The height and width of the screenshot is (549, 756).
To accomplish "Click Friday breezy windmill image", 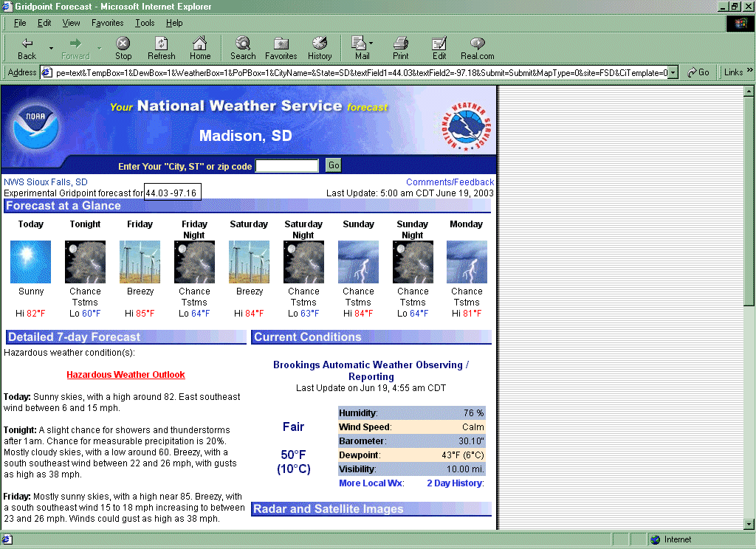I will [140, 262].
